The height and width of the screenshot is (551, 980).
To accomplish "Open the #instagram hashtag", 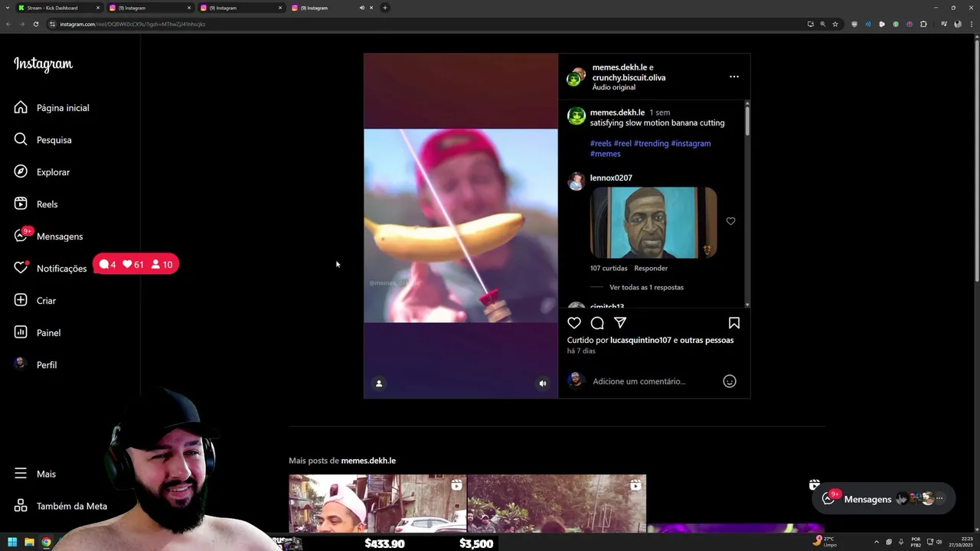I will click(x=691, y=143).
